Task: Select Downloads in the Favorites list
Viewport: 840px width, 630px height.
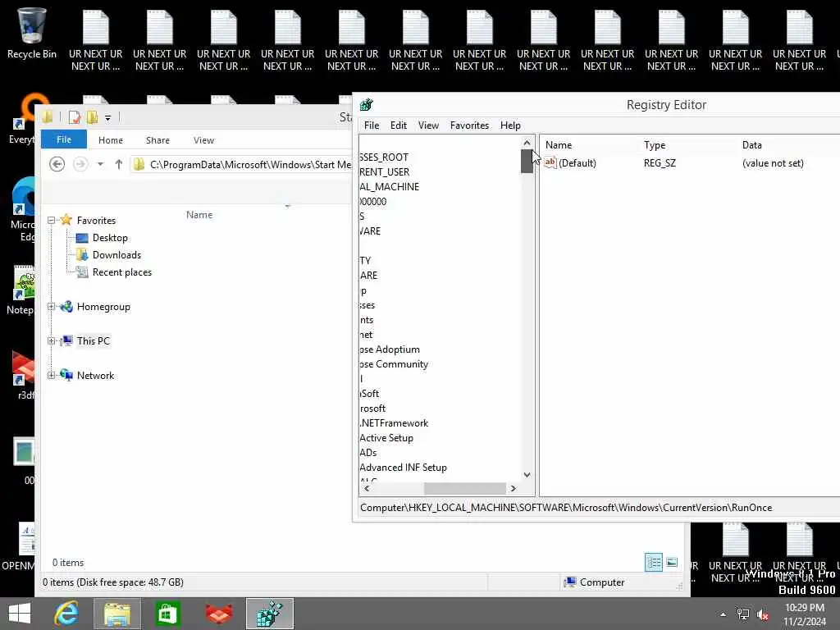Action: (109, 254)
